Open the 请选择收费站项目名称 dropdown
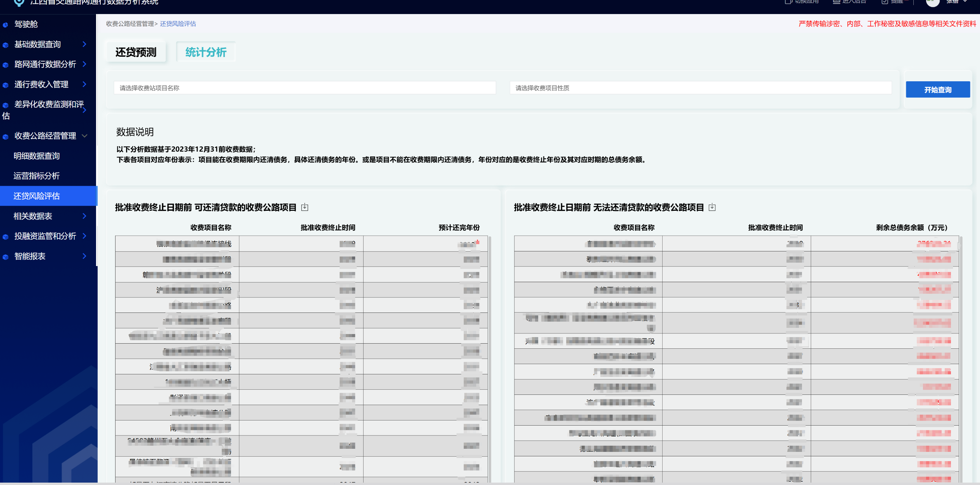The height and width of the screenshot is (485, 980). [305, 88]
